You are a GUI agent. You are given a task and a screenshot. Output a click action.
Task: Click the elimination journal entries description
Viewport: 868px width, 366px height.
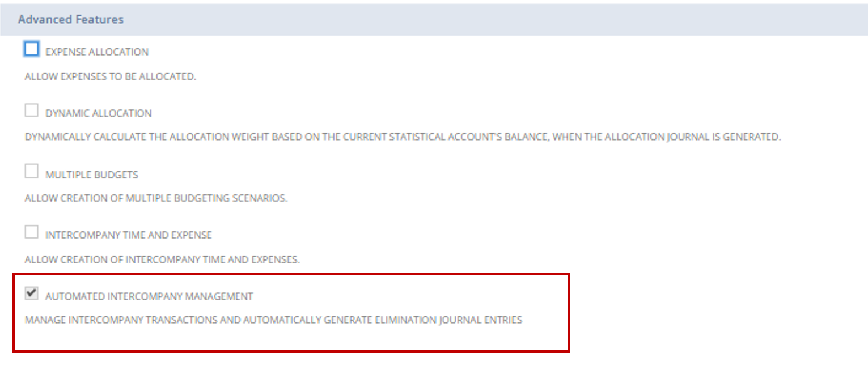(273, 320)
